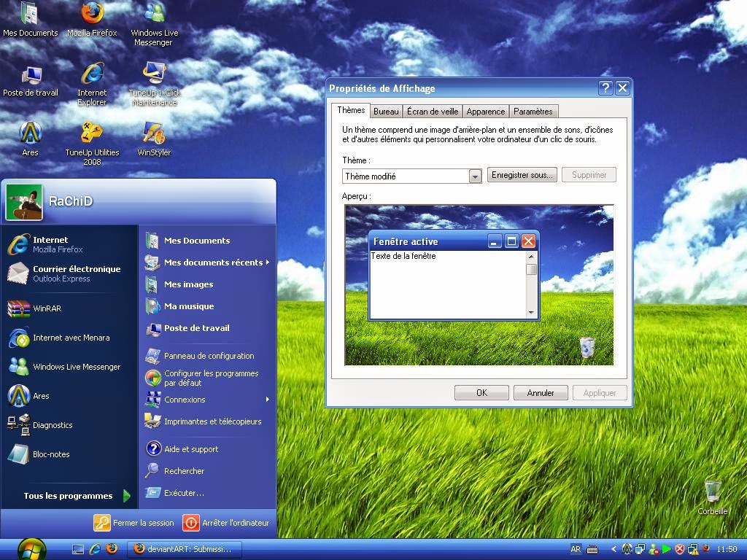The width and height of the screenshot is (747, 560).
Task: Click the Enregistrer sous button
Action: [522, 175]
